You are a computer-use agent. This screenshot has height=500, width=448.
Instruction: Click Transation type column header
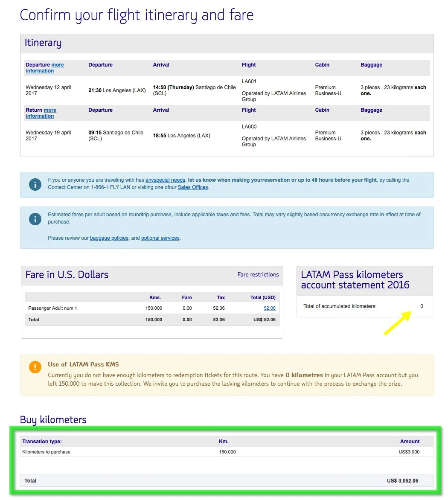[x=42, y=441]
